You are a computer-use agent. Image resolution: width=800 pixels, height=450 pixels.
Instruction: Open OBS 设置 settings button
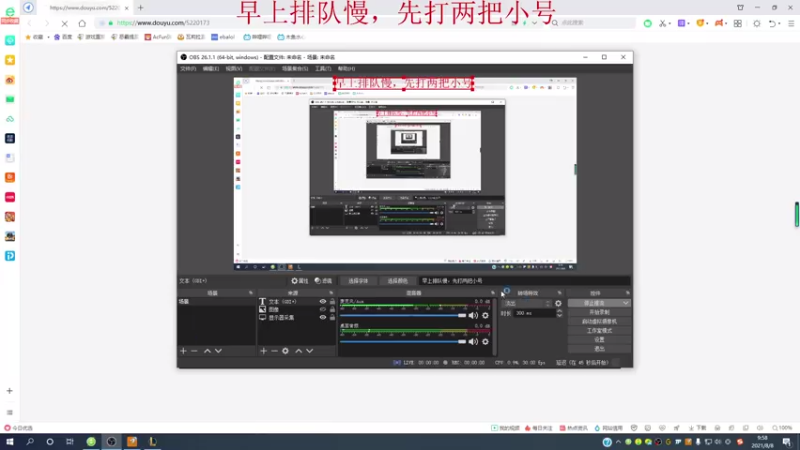tap(599, 340)
